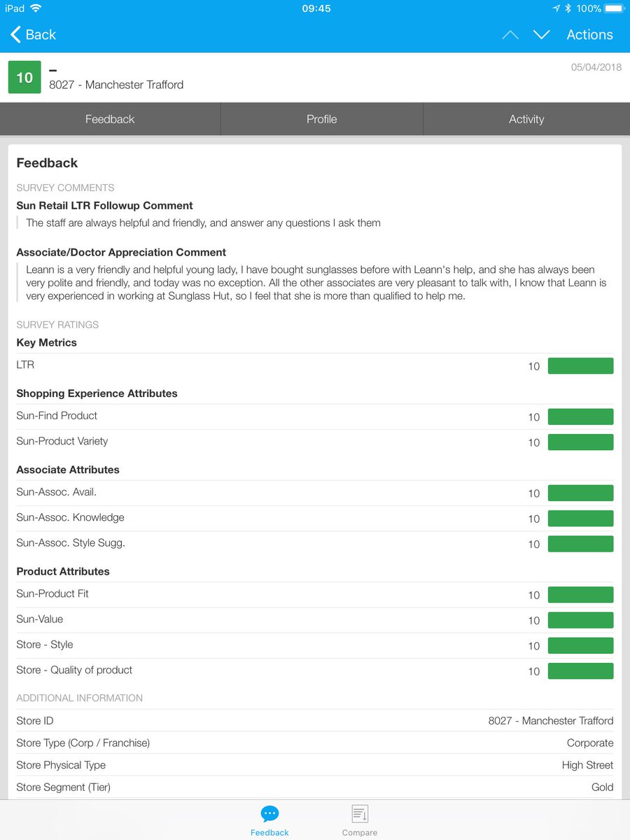
Task: Tap the green score 10 badge
Action: (24, 77)
